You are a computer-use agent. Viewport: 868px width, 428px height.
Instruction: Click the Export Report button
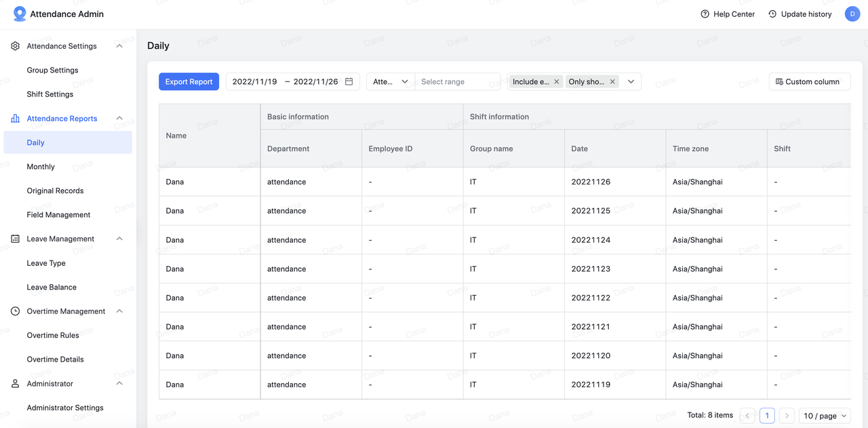189,81
